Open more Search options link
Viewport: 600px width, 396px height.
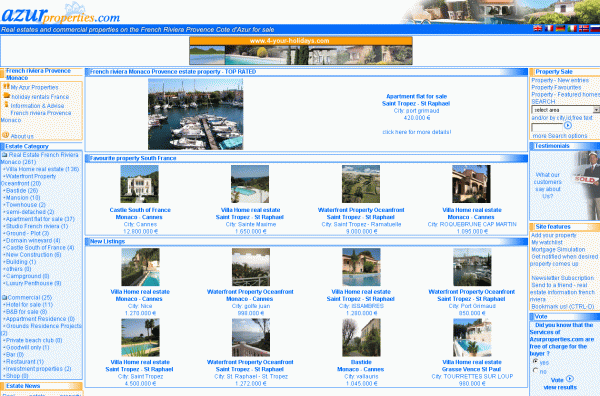tap(560, 136)
